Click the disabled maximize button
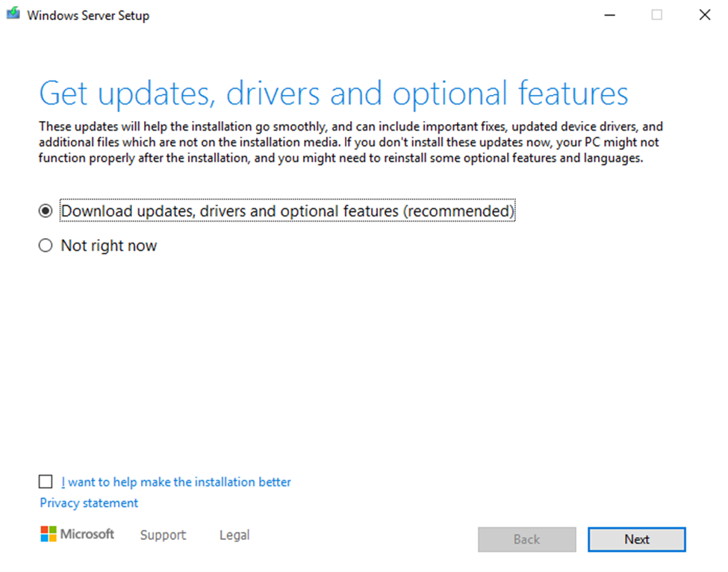The width and height of the screenshot is (728, 572). click(657, 15)
